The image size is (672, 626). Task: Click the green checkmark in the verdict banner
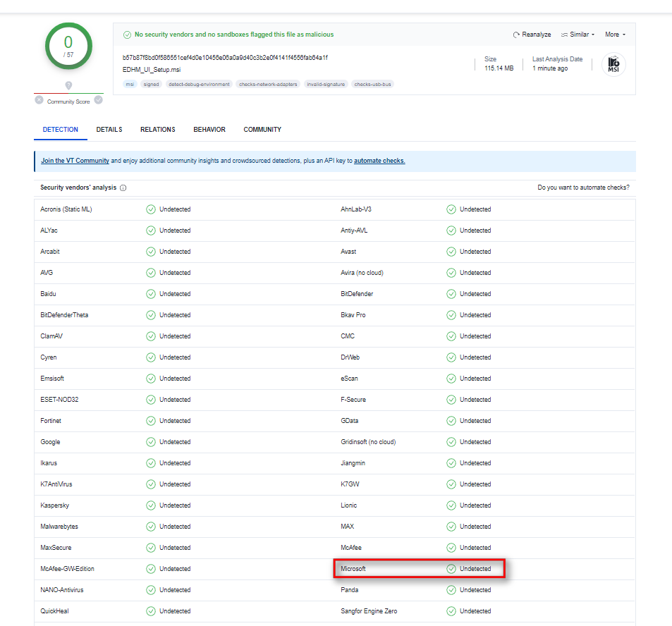point(128,34)
